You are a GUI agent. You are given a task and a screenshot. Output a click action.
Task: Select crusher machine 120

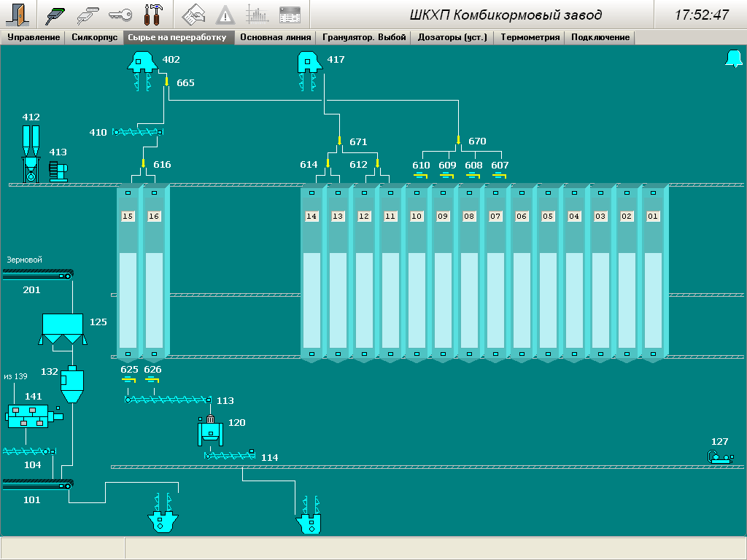point(211,431)
